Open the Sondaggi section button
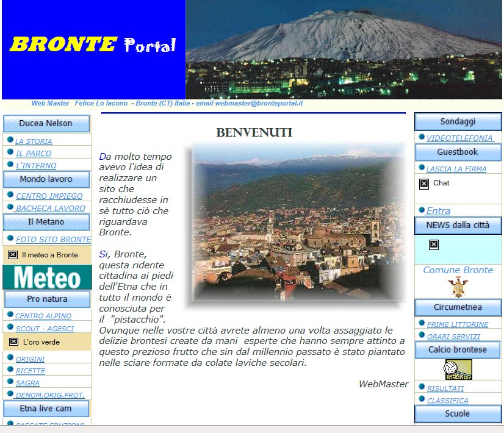504x433 pixels. pos(458,122)
